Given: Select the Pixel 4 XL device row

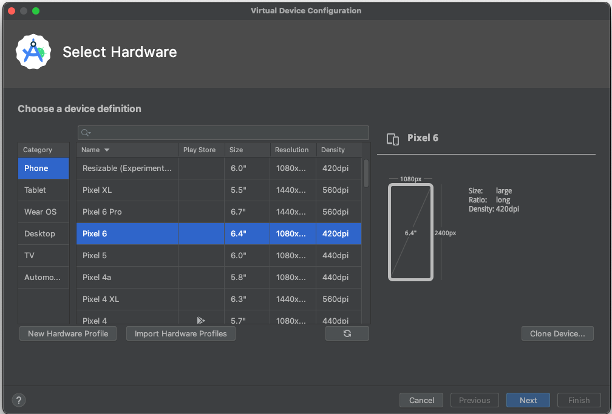Looking at the screenshot, I should (219, 299).
